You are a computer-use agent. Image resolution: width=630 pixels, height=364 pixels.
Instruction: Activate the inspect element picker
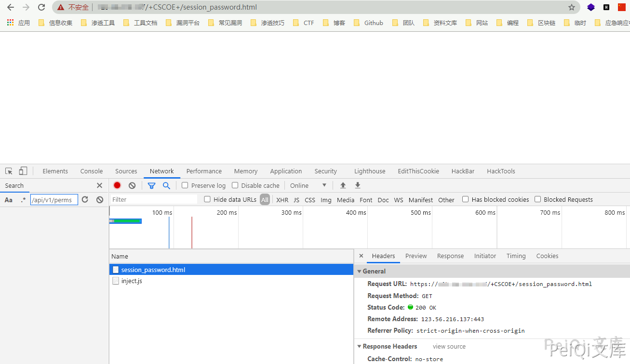tap(9, 171)
